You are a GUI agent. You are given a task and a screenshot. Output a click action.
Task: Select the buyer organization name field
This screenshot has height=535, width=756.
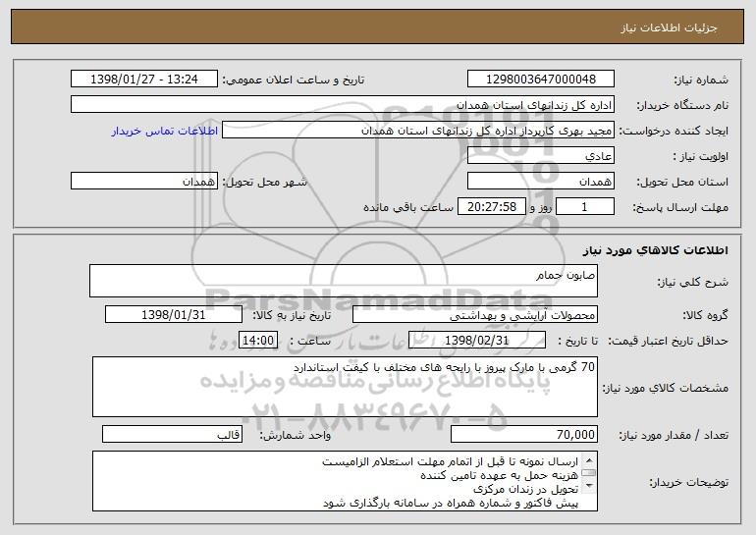point(343,105)
